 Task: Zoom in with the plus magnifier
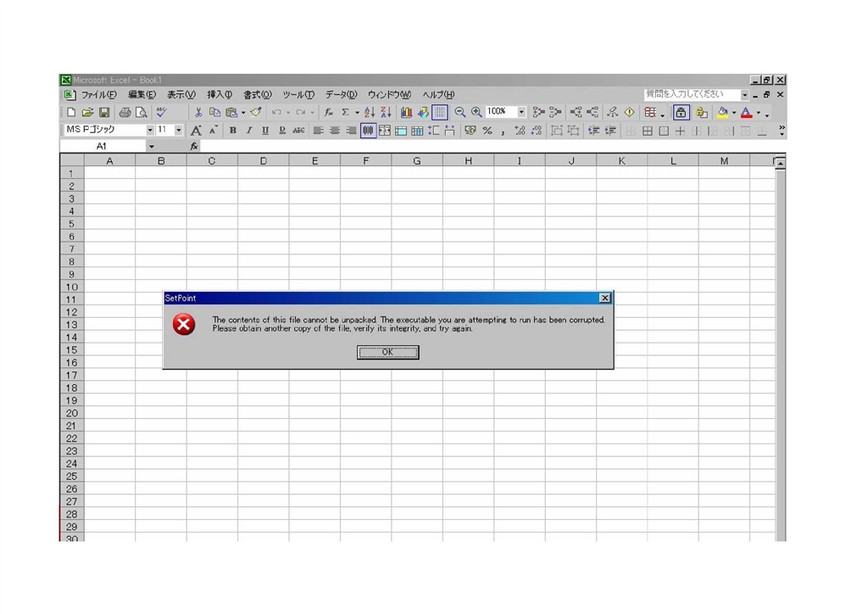coord(476,113)
